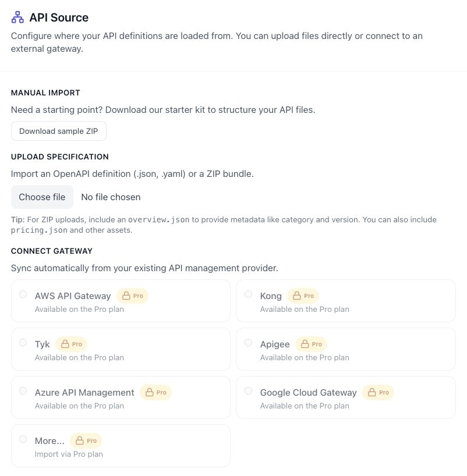This screenshot has height=476, width=467.
Task: Select the Apigee radio button
Action: [x=248, y=342]
